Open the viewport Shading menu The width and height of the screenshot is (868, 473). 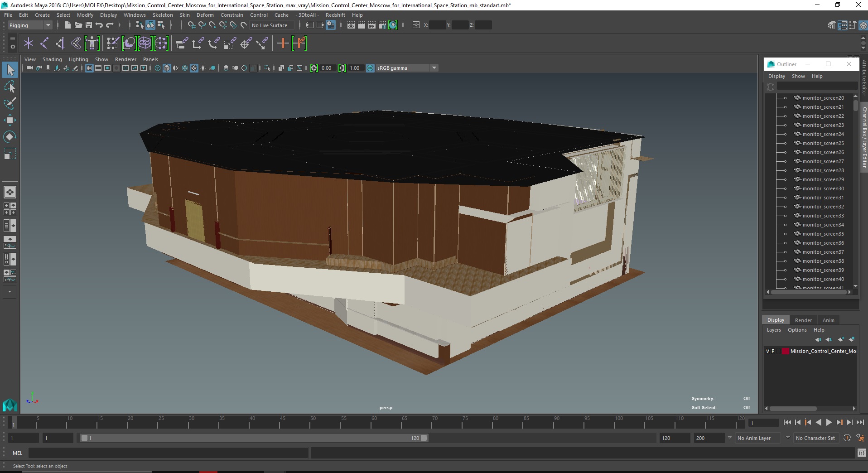(52, 59)
